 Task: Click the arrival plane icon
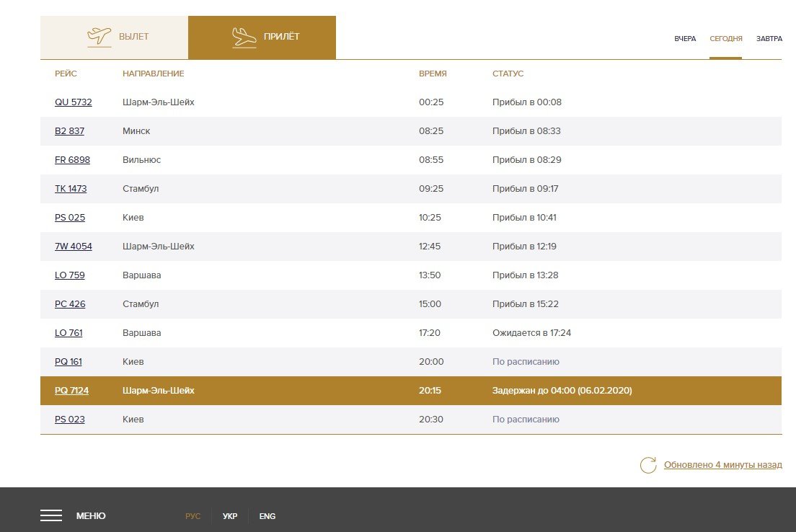tap(244, 37)
